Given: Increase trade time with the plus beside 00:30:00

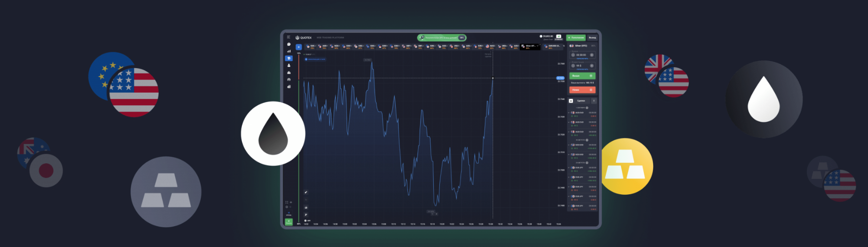Looking at the screenshot, I should [592, 55].
